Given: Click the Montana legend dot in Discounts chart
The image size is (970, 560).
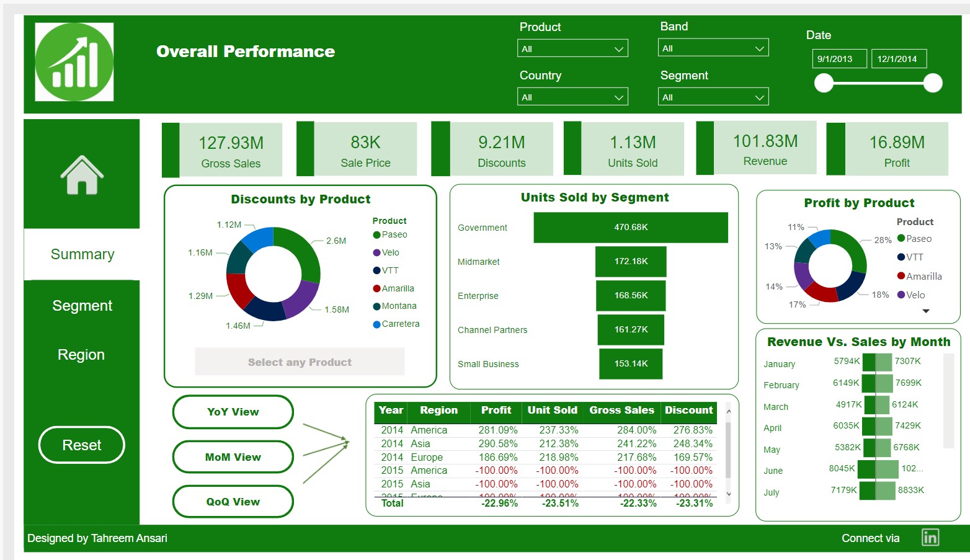Looking at the screenshot, I should (376, 306).
